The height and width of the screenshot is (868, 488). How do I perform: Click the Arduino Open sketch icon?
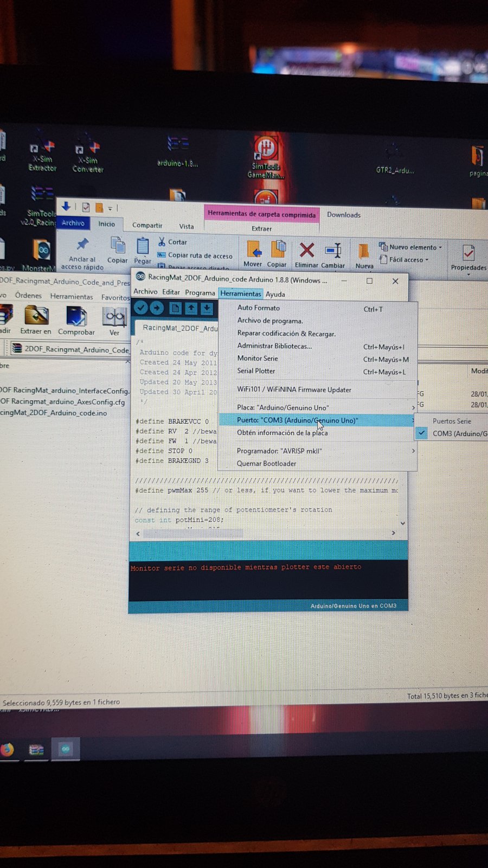click(x=191, y=308)
